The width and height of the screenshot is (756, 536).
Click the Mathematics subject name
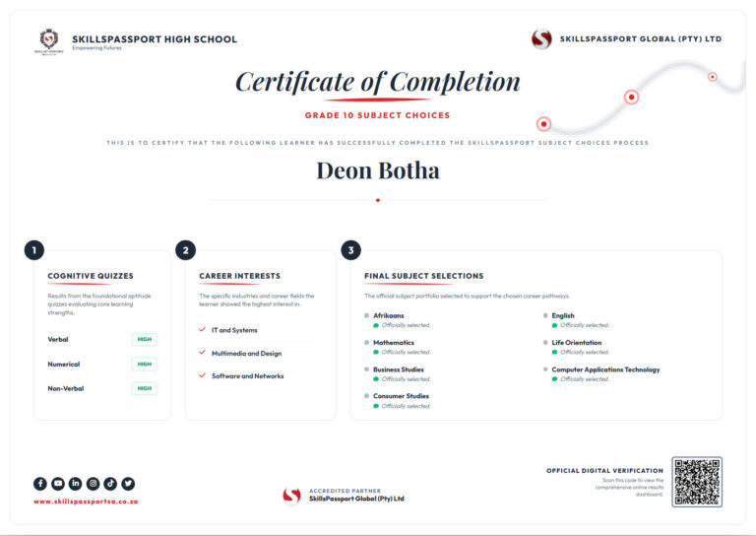point(394,343)
